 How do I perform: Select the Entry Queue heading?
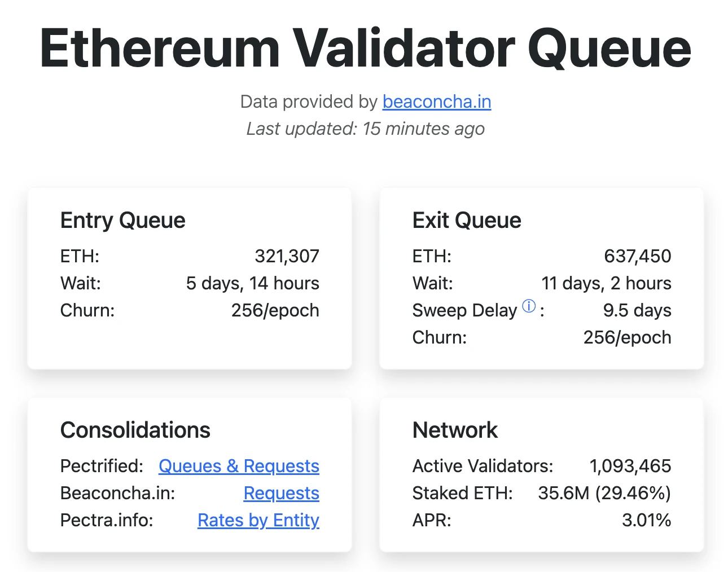(122, 220)
